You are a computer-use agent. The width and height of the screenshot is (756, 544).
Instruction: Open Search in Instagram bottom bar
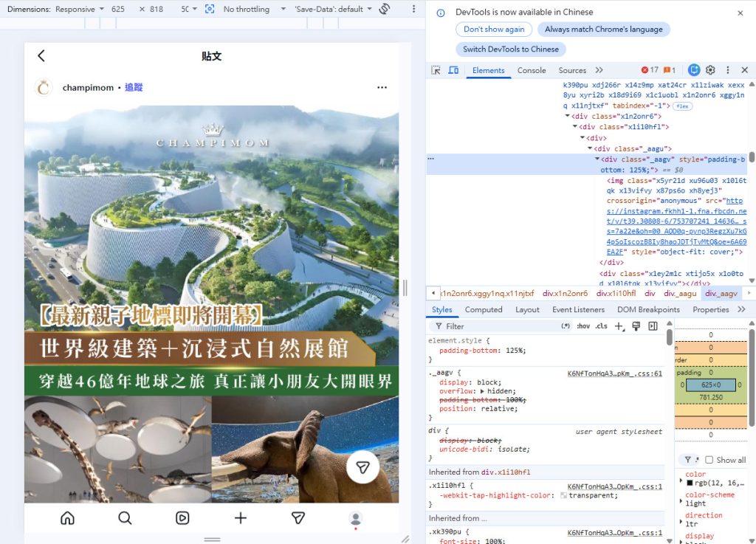click(125, 518)
